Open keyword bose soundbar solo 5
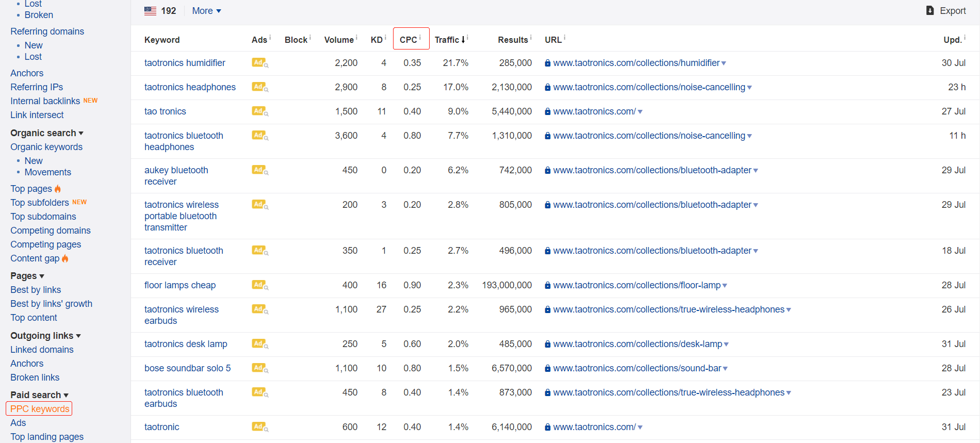Image resolution: width=980 pixels, height=443 pixels. click(x=188, y=368)
